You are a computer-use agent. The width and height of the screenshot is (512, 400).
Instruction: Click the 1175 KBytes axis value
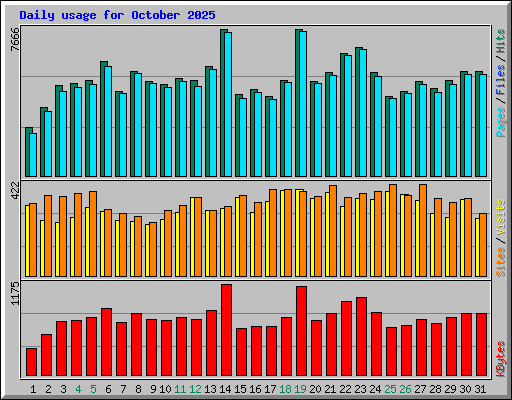pyautogui.click(x=15, y=293)
